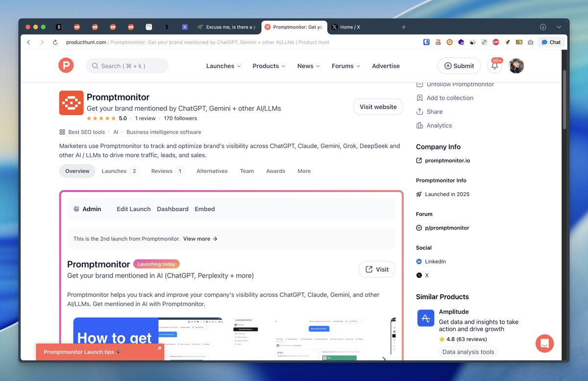588x381 pixels.
Task: Click the browser address bar URL
Action: click(197, 42)
